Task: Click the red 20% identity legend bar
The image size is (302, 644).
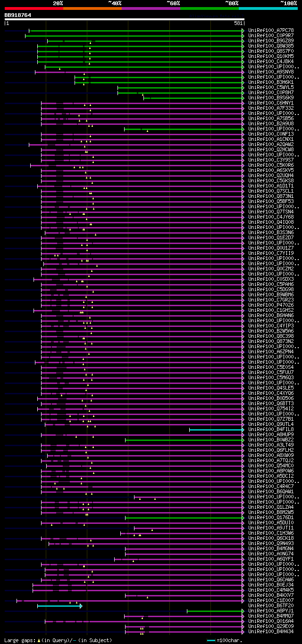Action: point(34,8)
